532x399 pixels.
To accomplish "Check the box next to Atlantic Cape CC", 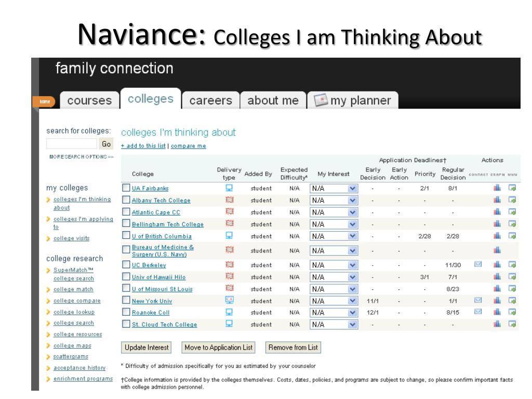I will (126, 212).
